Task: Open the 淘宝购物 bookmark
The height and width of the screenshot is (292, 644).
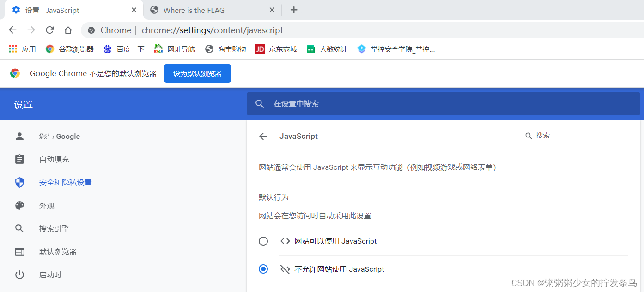Action: (225, 49)
